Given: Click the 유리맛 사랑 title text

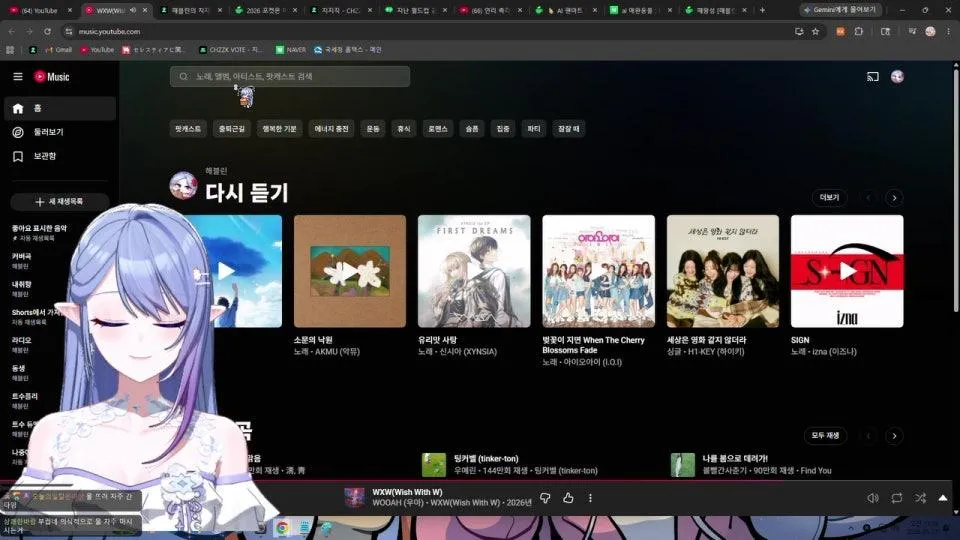Looking at the screenshot, I should click(437, 340).
